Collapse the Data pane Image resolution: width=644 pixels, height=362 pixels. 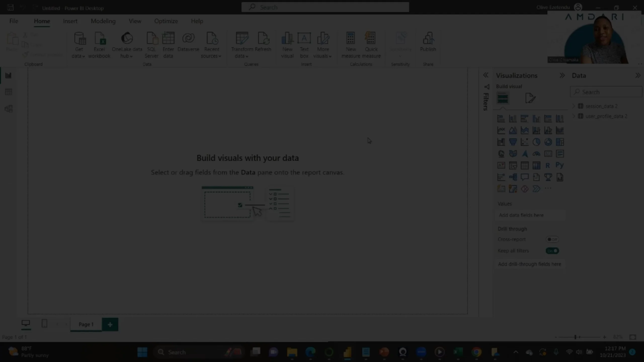coord(638,75)
